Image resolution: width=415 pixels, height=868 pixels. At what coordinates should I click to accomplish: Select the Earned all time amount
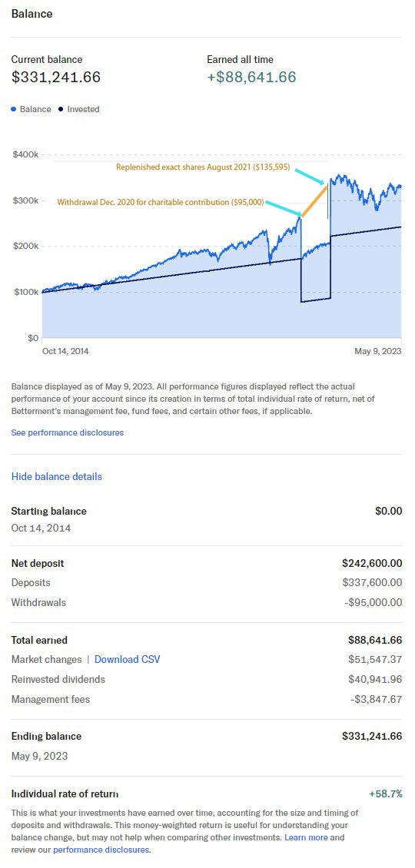[x=251, y=77]
